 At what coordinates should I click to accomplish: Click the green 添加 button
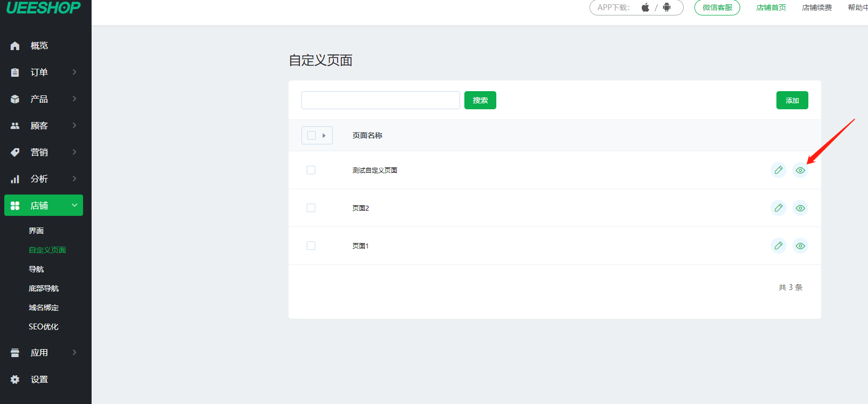click(792, 100)
